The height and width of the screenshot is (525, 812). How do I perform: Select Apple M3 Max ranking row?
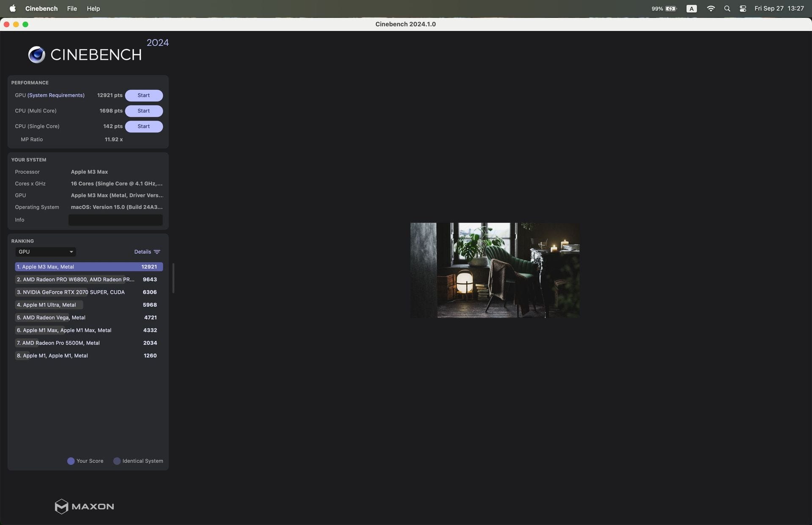click(89, 267)
